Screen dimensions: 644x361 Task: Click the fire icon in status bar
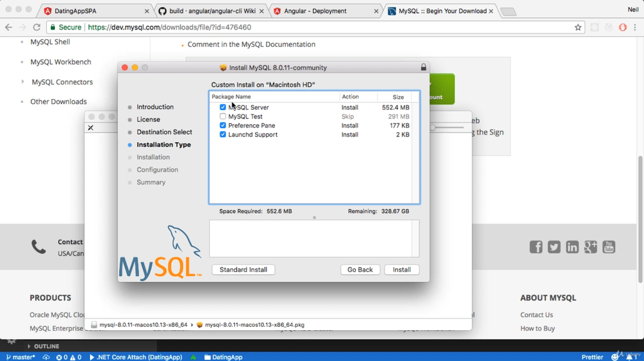(193, 357)
